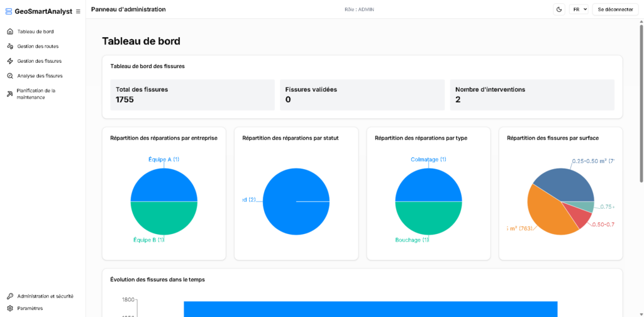This screenshot has height=317, width=644.
Task: Click the Se déconnecter button
Action: point(615,9)
